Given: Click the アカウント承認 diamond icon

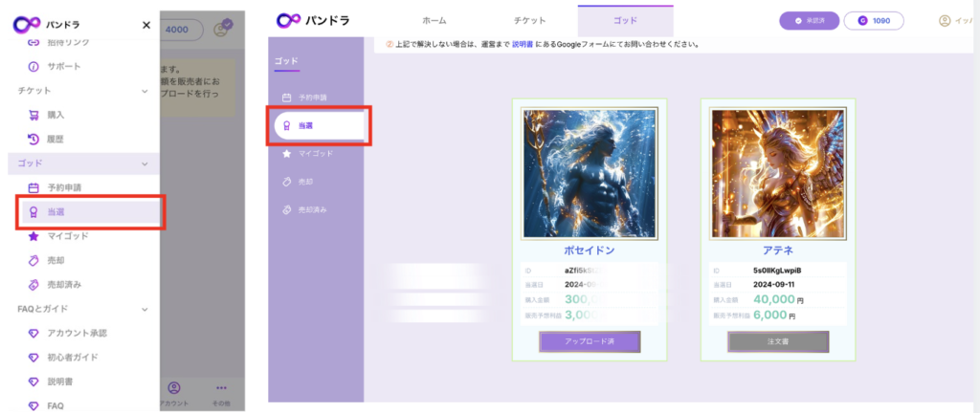Looking at the screenshot, I should click(33, 333).
